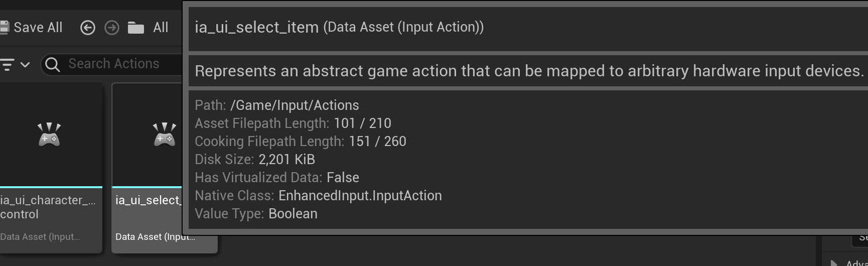The height and width of the screenshot is (266, 868).
Task: Expand the Advanced section triangle
Action: pos(833,262)
